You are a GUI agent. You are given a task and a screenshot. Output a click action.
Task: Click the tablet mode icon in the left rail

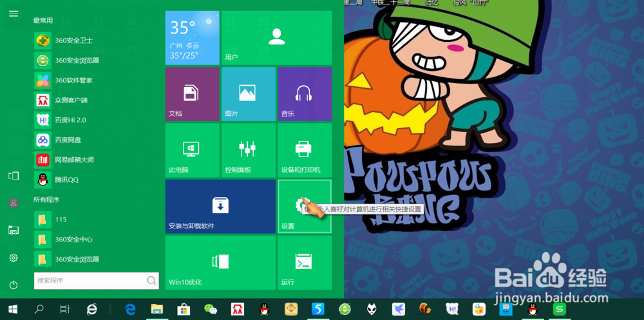(14, 176)
